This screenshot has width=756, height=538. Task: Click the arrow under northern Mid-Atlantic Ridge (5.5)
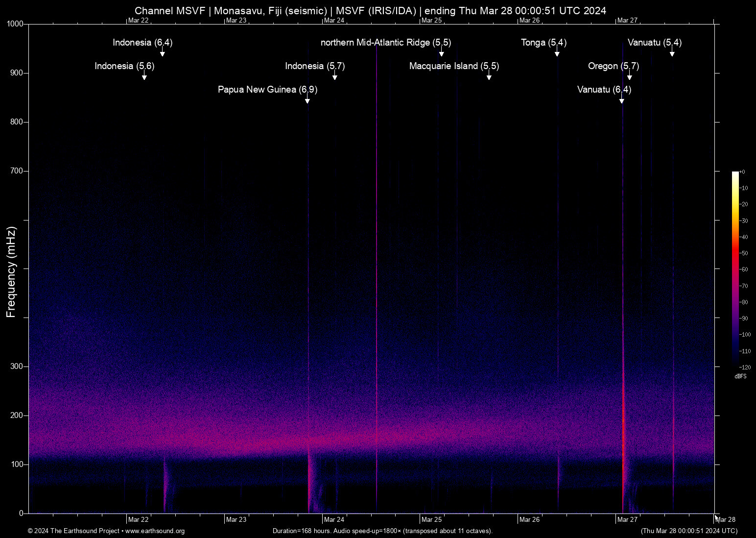(442, 52)
